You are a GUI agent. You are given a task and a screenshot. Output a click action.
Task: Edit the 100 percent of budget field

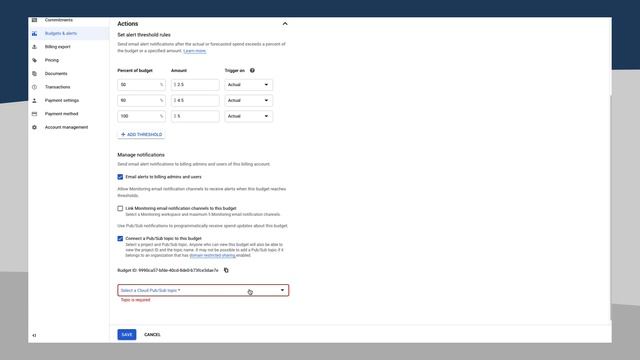pyautogui.click(x=141, y=116)
